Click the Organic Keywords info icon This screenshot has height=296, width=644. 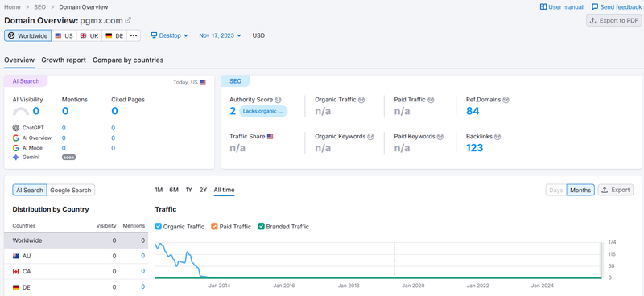click(x=370, y=136)
